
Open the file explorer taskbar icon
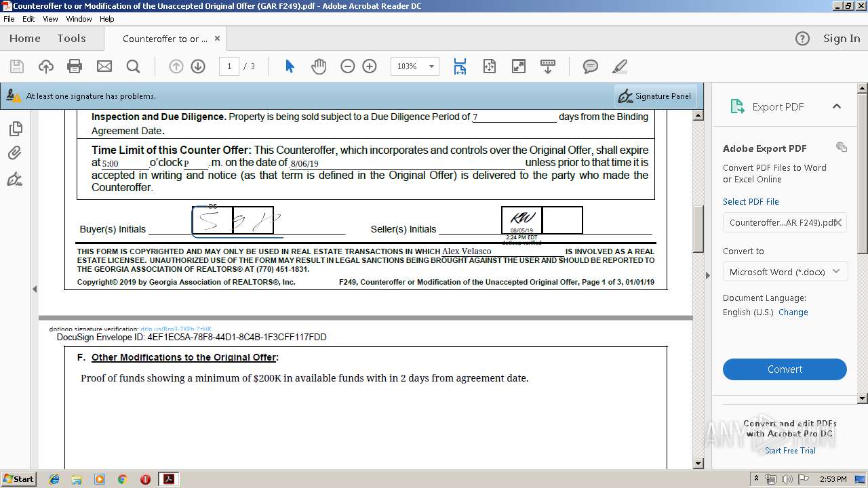coord(77,479)
